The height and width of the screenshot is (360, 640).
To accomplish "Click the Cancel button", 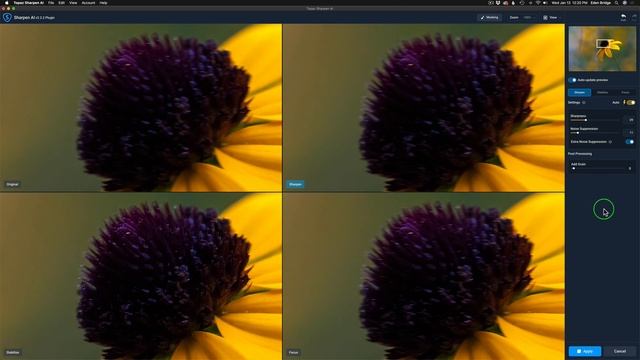I will coord(620,351).
